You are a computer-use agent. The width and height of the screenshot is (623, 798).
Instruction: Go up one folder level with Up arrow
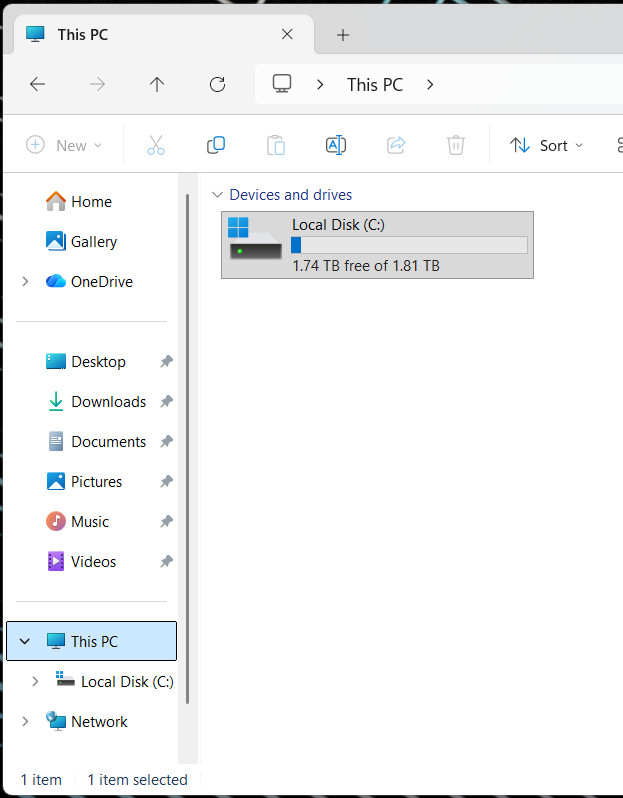(x=157, y=84)
